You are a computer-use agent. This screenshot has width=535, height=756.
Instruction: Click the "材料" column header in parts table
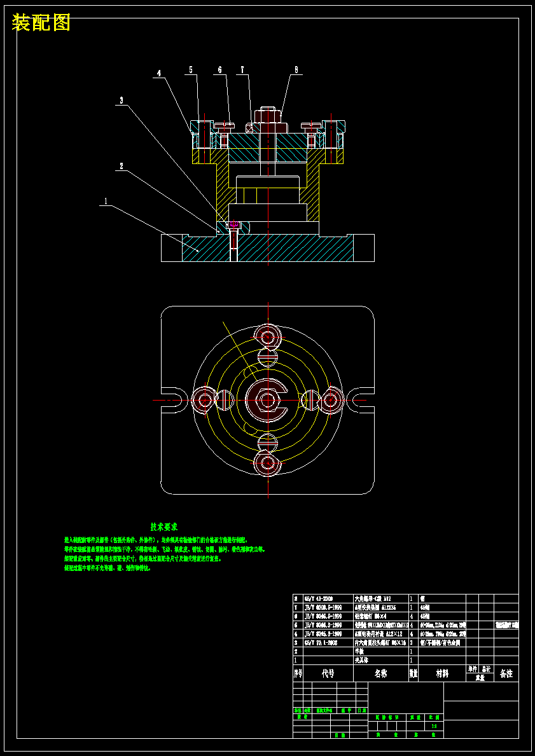[442, 673]
